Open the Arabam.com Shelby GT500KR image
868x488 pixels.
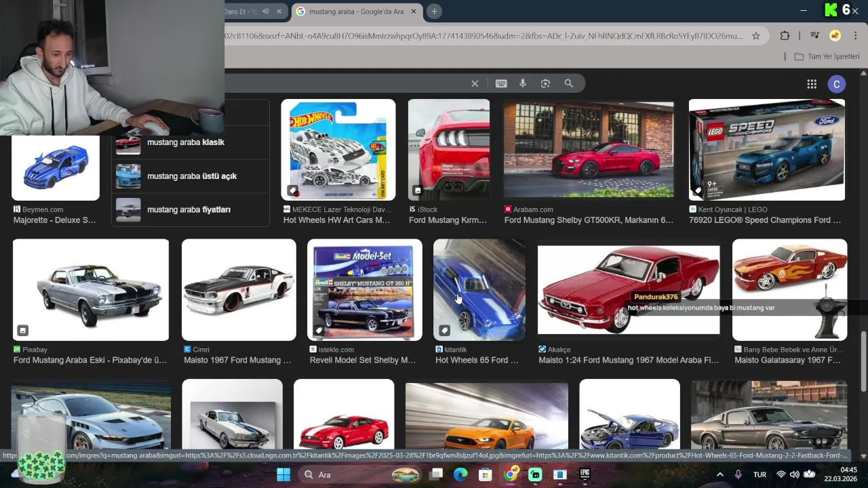click(x=589, y=150)
